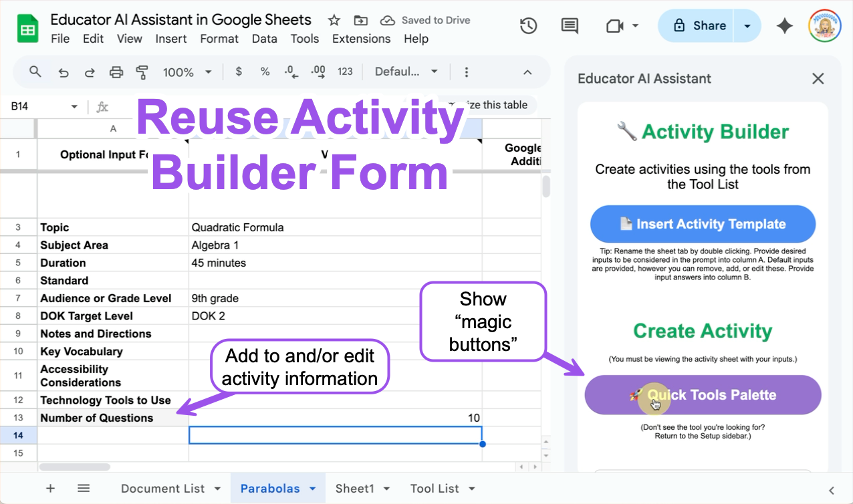853x504 pixels.
Task: Start a meeting with the camera icon
Action: click(614, 26)
